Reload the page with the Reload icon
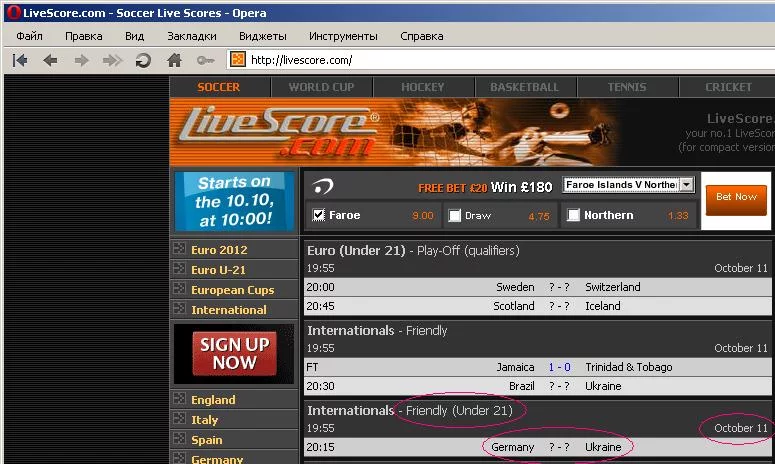775x464 pixels. 143,60
